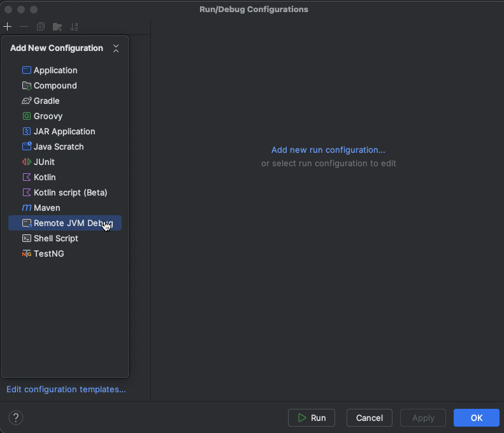Click the Run button
The image size is (504, 433).
pos(312,418)
